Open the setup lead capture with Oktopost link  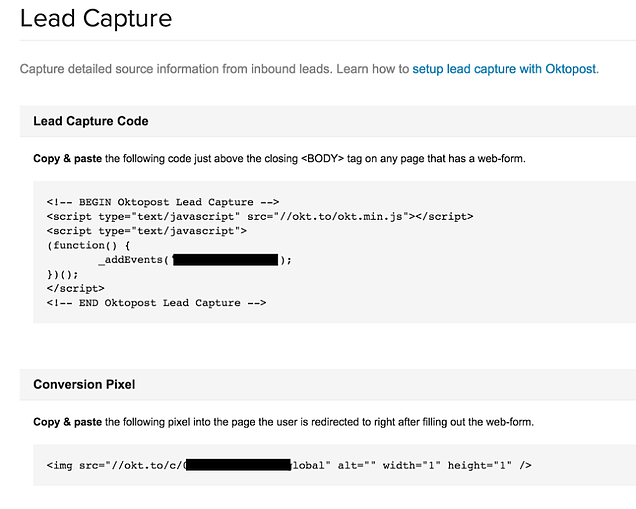tap(504, 69)
